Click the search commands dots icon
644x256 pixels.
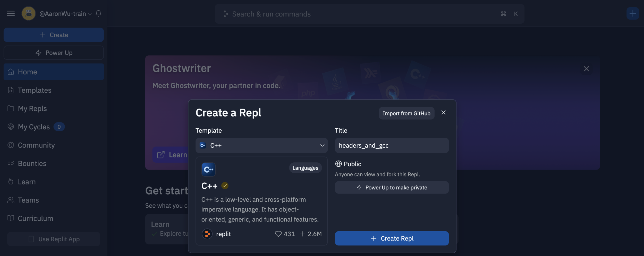tap(226, 14)
